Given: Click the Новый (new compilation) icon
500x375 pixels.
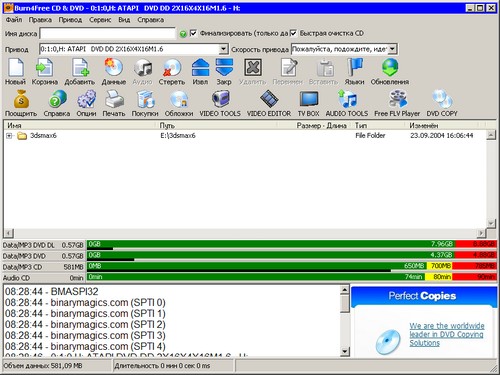Looking at the screenshot, I should [x=15, y=68].
